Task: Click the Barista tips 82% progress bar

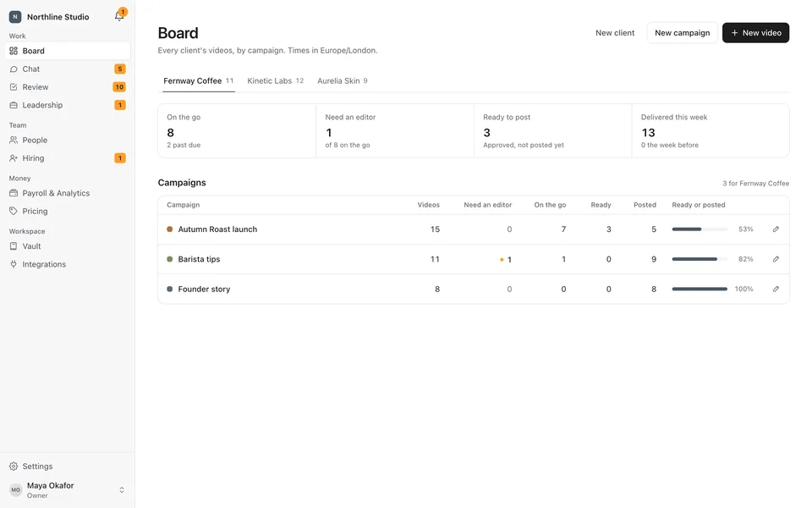Action: click(x=700, y=259)
